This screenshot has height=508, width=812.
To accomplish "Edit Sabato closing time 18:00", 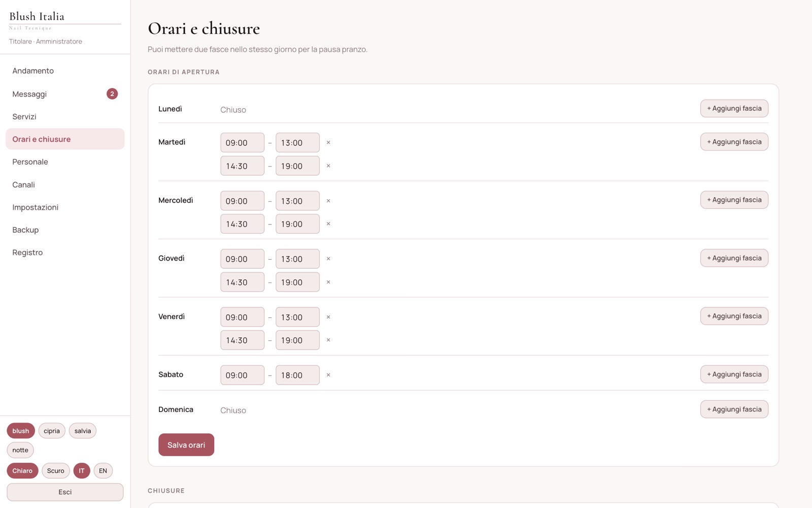I will (x=298, y=375).
